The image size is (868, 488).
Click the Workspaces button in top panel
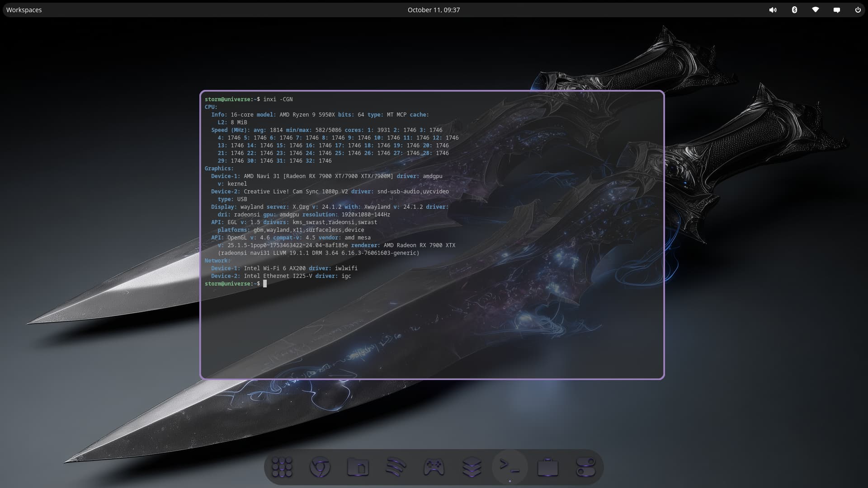[24, 10]
